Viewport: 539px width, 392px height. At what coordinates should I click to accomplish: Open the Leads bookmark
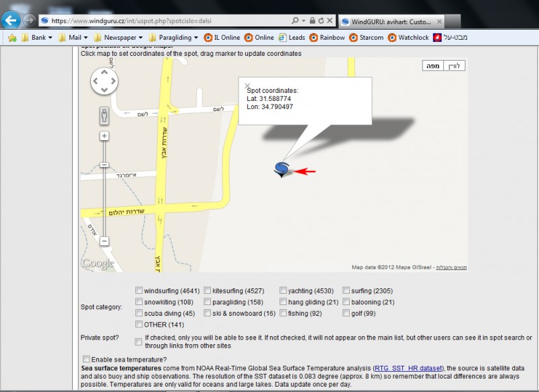292,38
